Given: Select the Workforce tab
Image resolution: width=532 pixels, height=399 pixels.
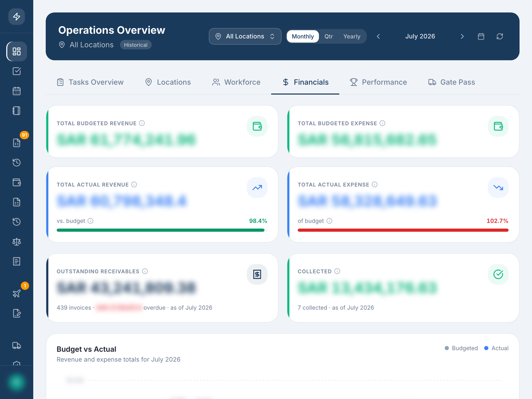Looking at the screenshot, I should (236, 82).
